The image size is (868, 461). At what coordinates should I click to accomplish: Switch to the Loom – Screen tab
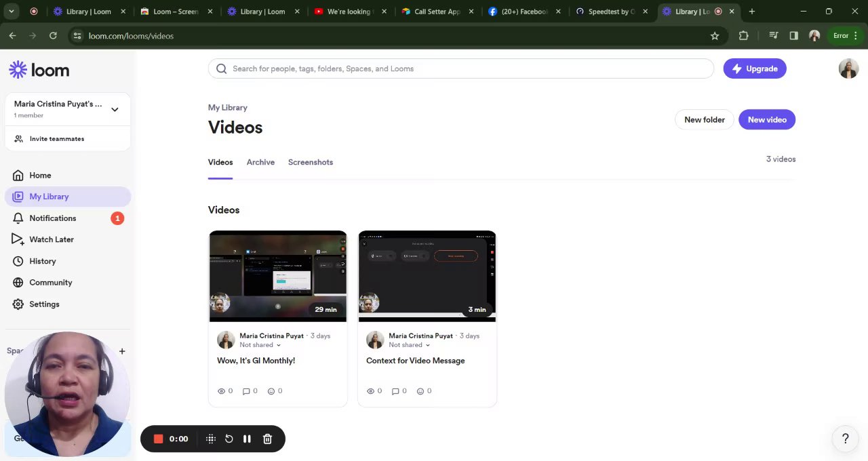[176, 12]
